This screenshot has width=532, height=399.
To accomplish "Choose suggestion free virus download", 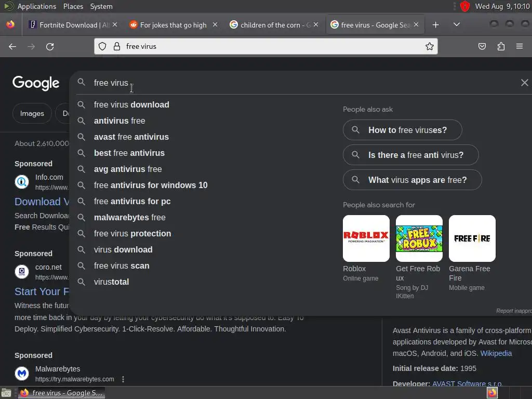I will click(x=131, y=104).
